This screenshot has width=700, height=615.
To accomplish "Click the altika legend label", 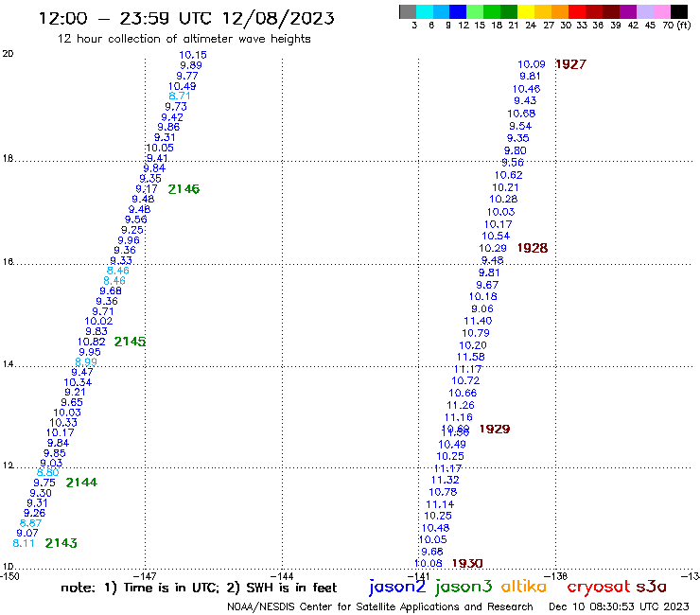I will pos(523,587).
